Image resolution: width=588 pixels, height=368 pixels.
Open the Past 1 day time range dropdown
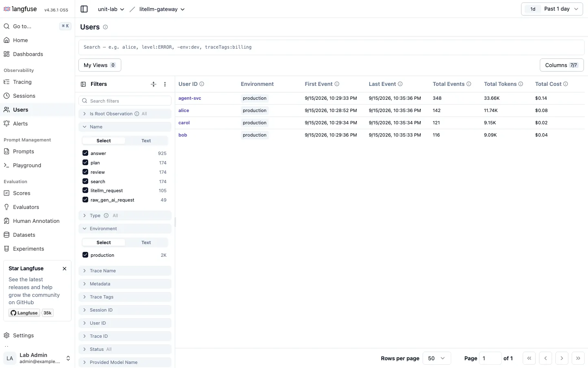pos(552,9)
